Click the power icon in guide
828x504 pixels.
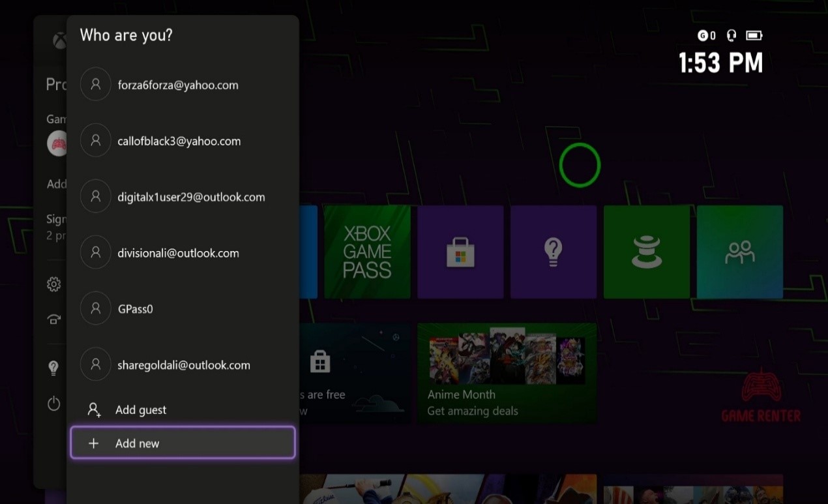click(54, 404)
